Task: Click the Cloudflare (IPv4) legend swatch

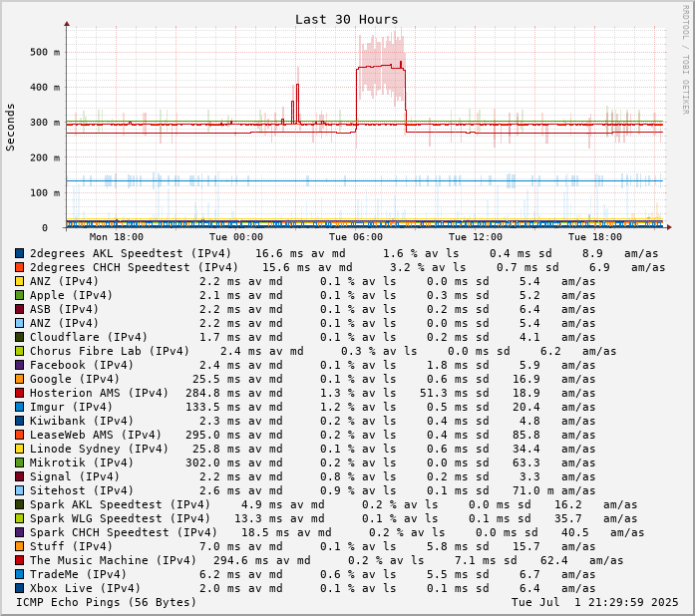Action: (x=20, y=337)
